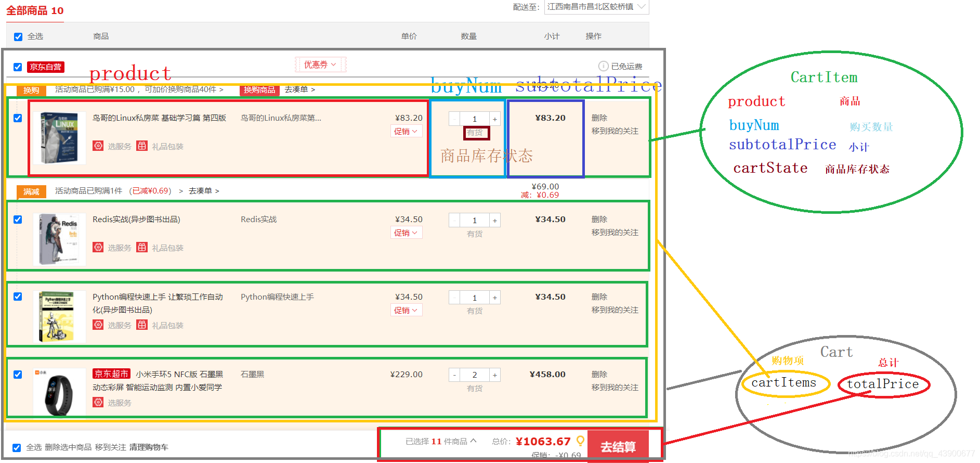Toggle the 京东自营 shop checkbox
This screenshot has width=980, height=463.
click(18, 67)
